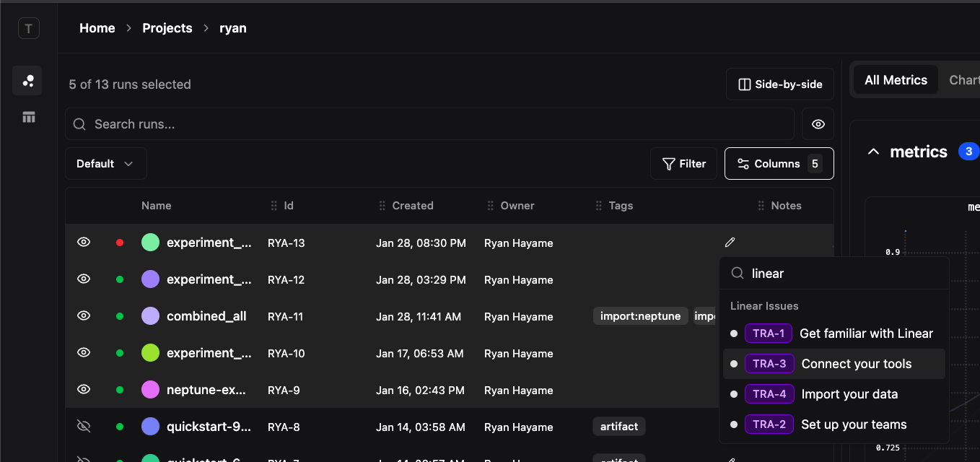Switch to the Charts tab
This screenshot has width=980, height=462.
[965, 79]
